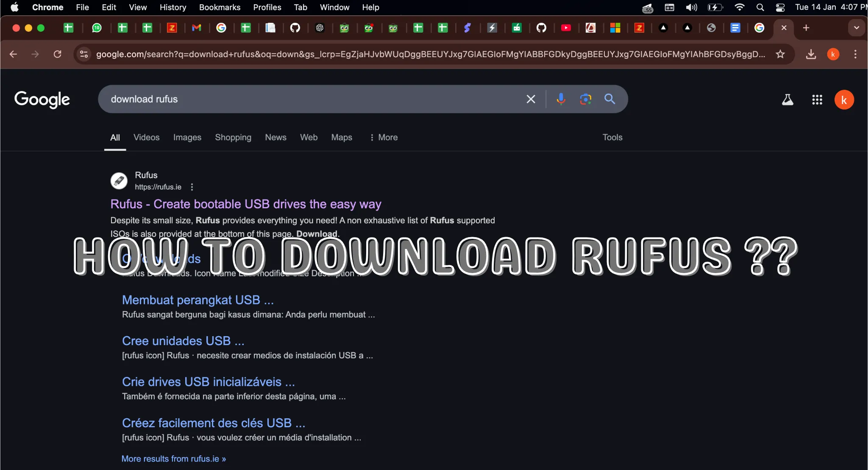Open Chrome profile avatar in toolbar
This screenshot has height=470, width=868.
(833, 54)
